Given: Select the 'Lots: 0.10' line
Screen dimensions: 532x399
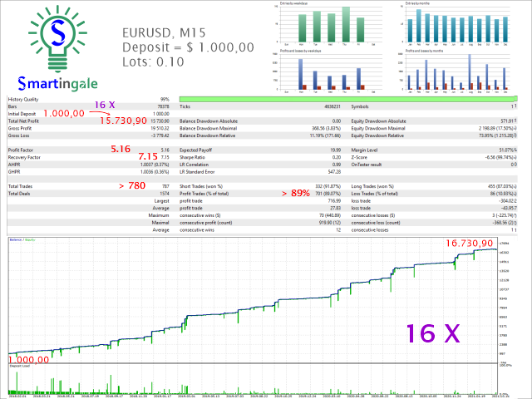Looking at the screenshot, I should coord(153,62).
